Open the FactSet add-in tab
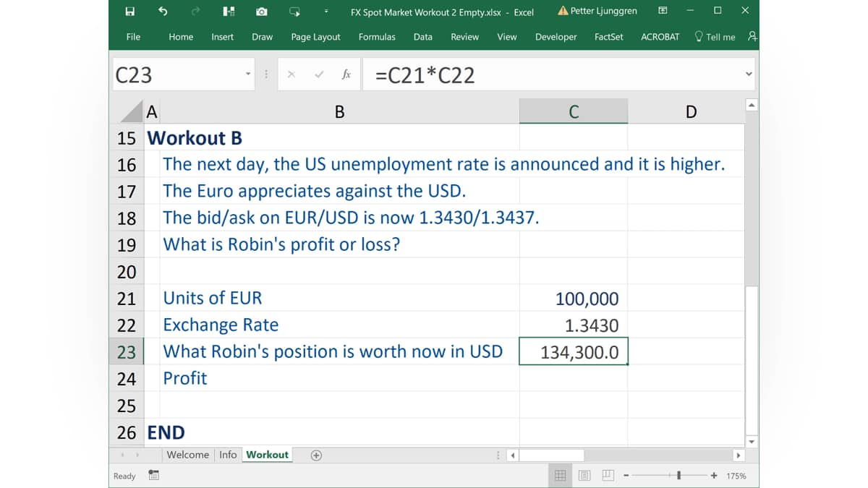This screenshot has width=868, height=488. (x=608, y=37)
